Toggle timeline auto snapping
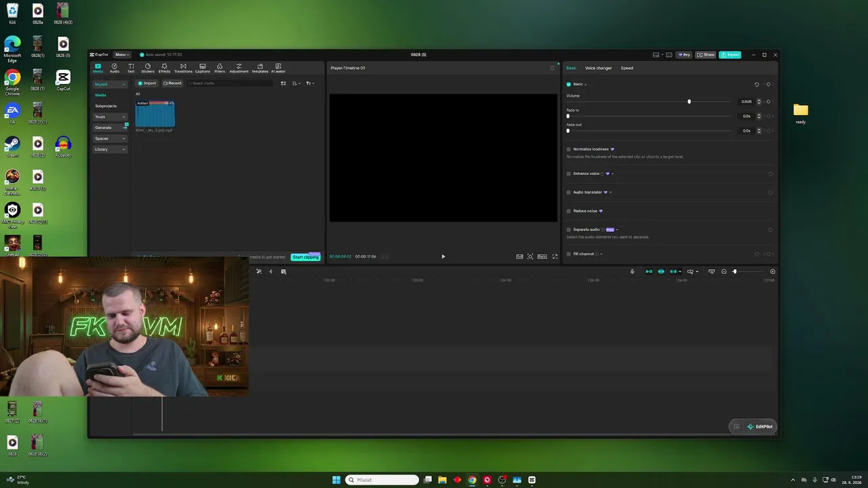Image resolution: width=868 pixels, height=488 pixels. [661, 272]
